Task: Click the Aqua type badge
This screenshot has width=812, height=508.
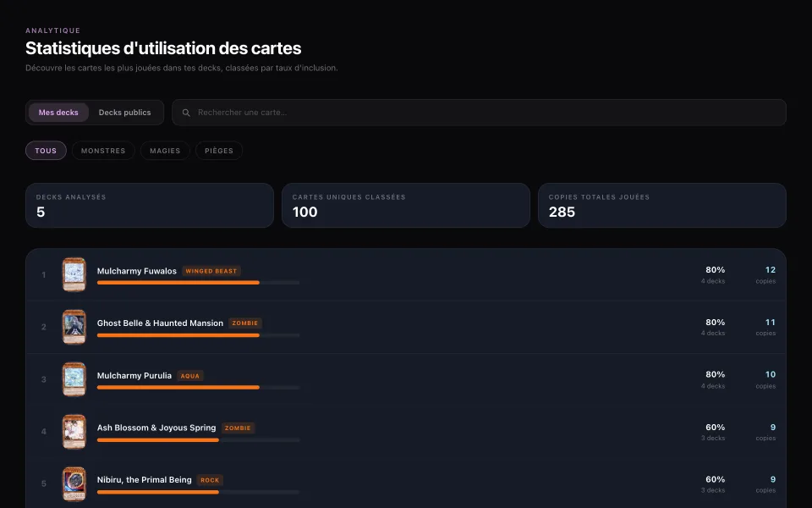Action: 190,376
